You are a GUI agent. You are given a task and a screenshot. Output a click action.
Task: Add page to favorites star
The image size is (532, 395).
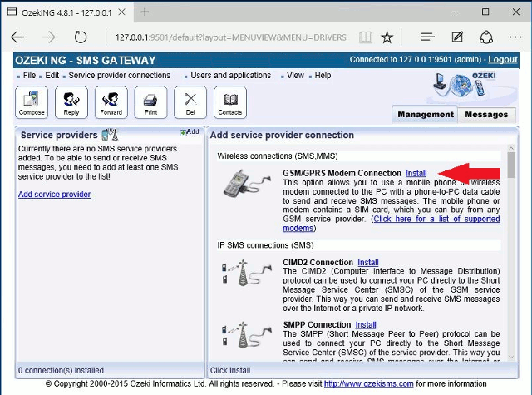387,37
